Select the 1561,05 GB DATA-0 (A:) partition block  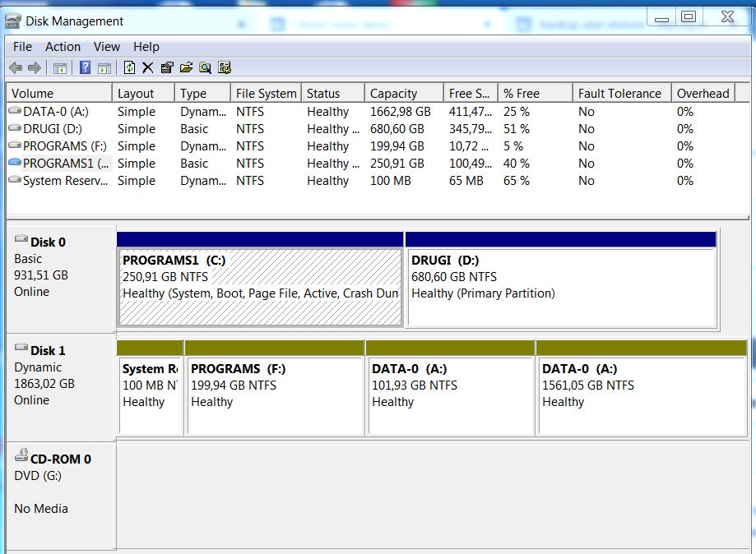[x=642, y=393]
